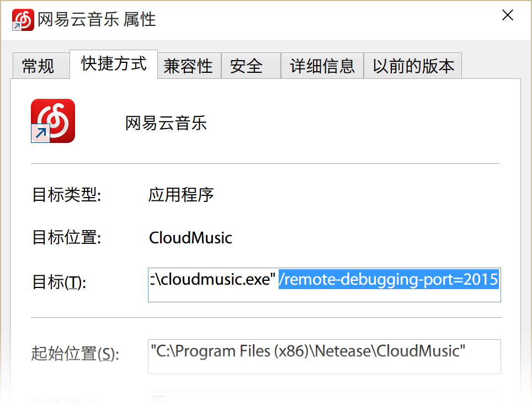
Task: Click the 目标(T): label
Action: [60, 282]
